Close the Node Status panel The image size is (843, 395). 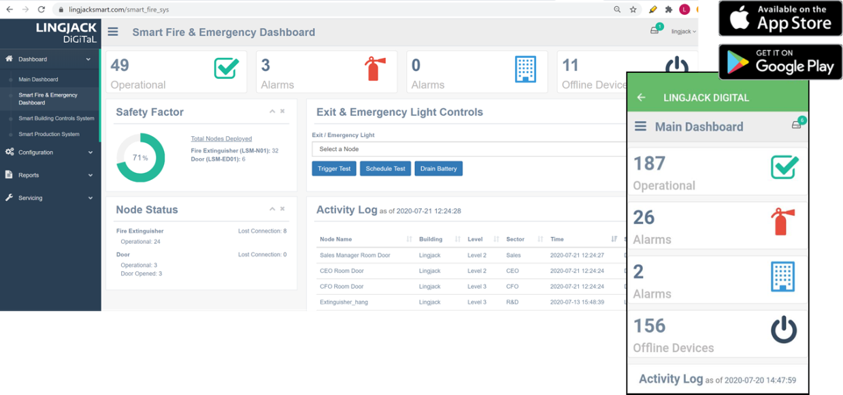pos(282,209)
